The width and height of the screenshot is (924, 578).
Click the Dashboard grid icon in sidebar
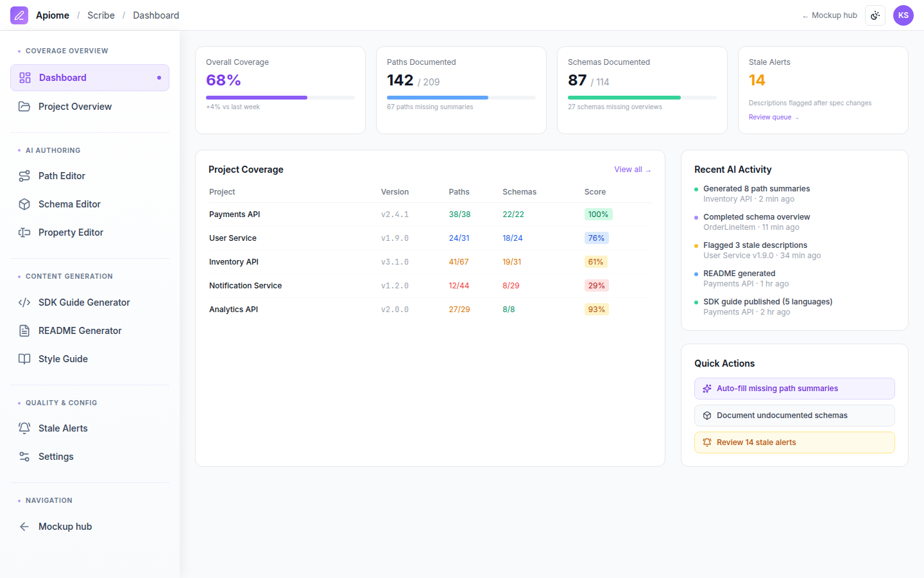pos(25,78)
